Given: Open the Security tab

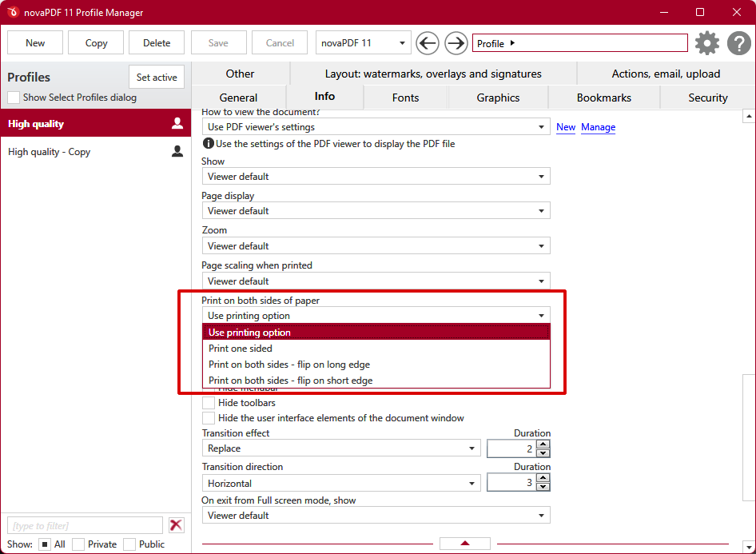Looking at the screenshot, I should (708, 98).
